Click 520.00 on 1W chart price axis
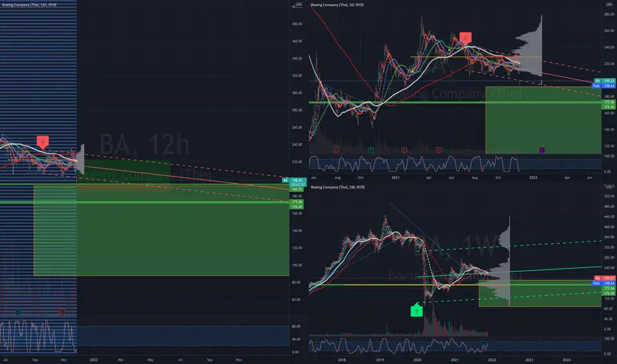This screenshot has height=364, width=617. click(609, 196)
